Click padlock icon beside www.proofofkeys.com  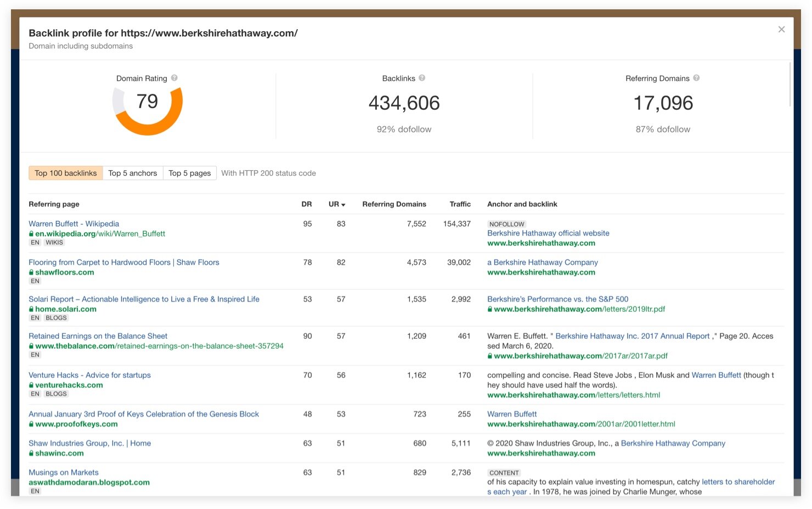point(31,424)
